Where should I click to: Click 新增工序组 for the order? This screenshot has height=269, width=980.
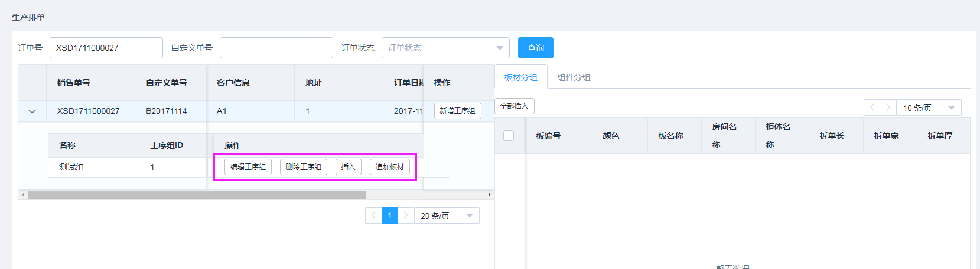click(x=457, y=111)
